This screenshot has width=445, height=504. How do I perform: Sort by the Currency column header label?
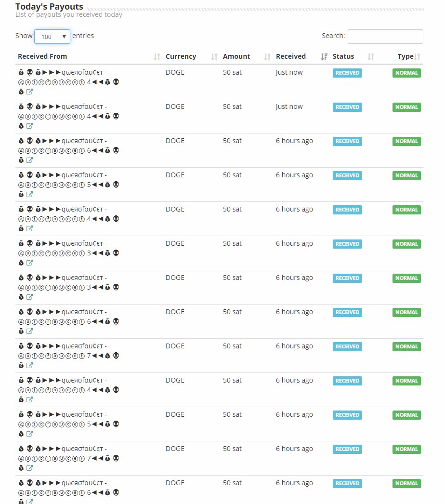coord(181,56)
